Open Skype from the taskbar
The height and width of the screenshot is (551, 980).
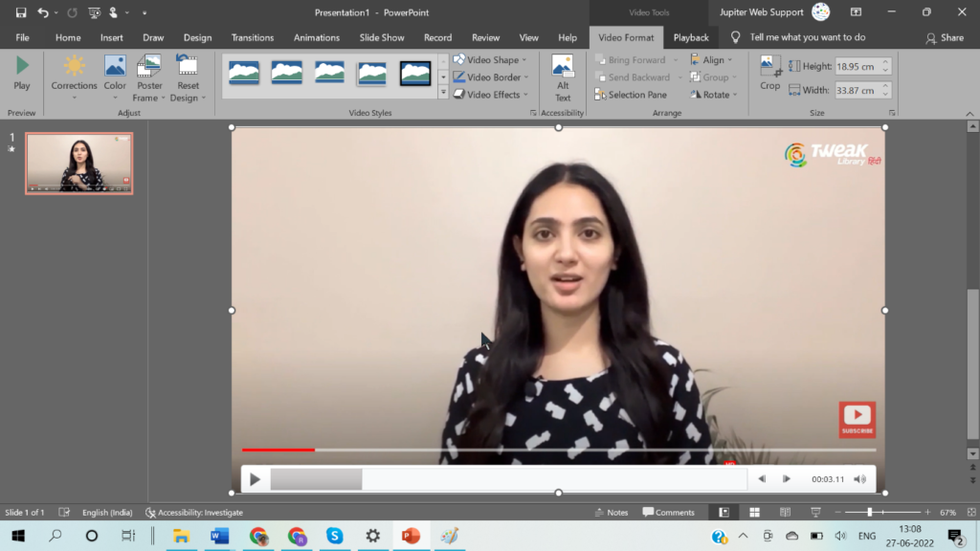(x=335, y=536)
